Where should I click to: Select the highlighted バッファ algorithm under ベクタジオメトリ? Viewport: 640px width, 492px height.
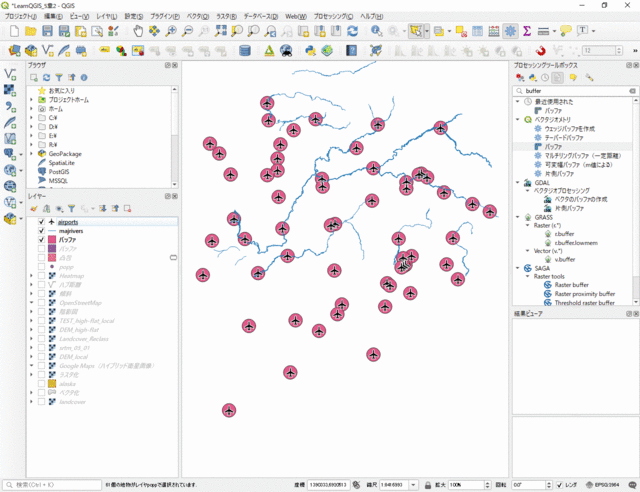(553, 147)
